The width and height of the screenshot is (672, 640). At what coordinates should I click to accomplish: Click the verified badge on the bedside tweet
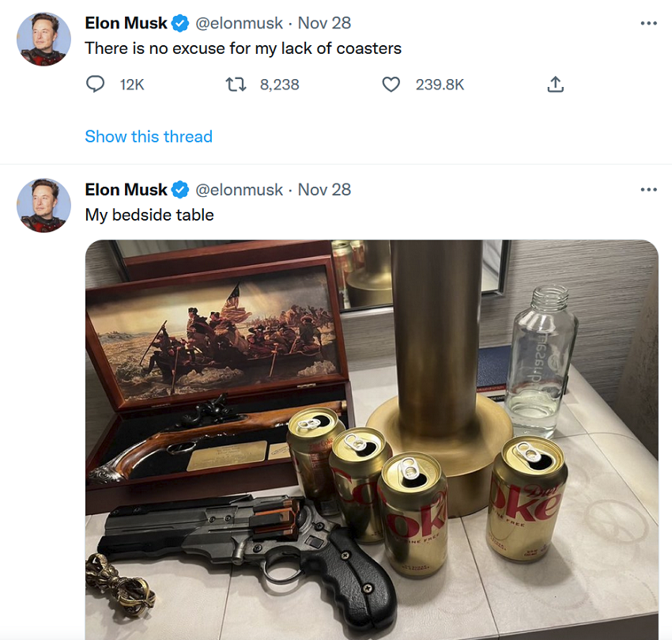[x=180, y=190]
